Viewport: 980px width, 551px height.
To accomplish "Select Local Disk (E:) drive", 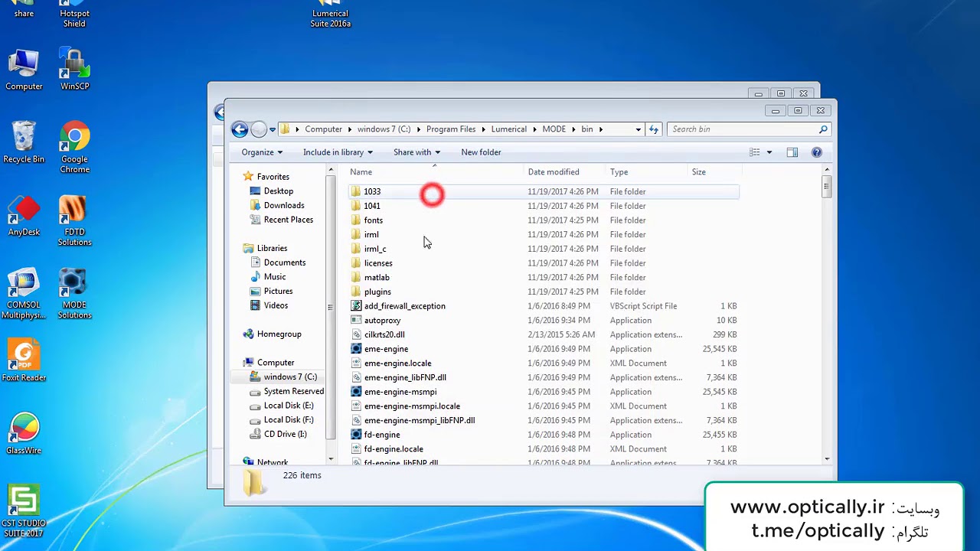I will tap(288, 406).
